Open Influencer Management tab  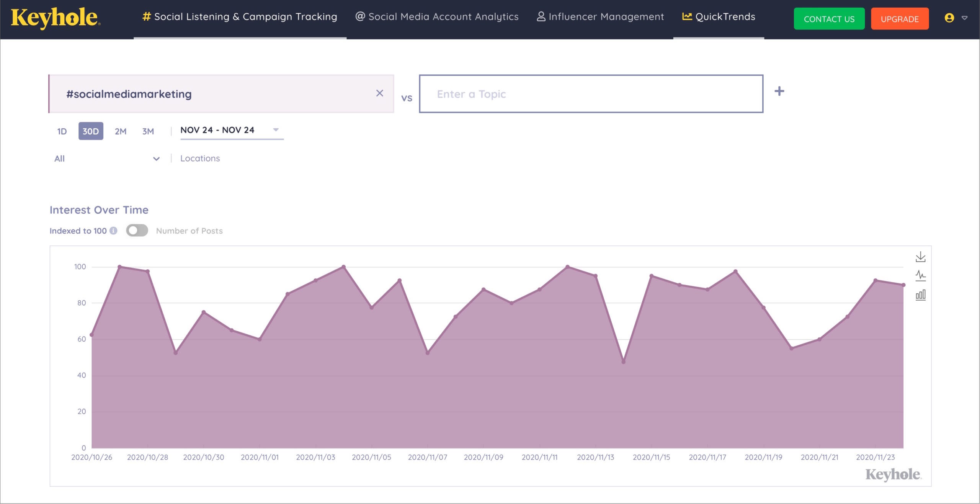pyautogui.click(x=600, y=17)
